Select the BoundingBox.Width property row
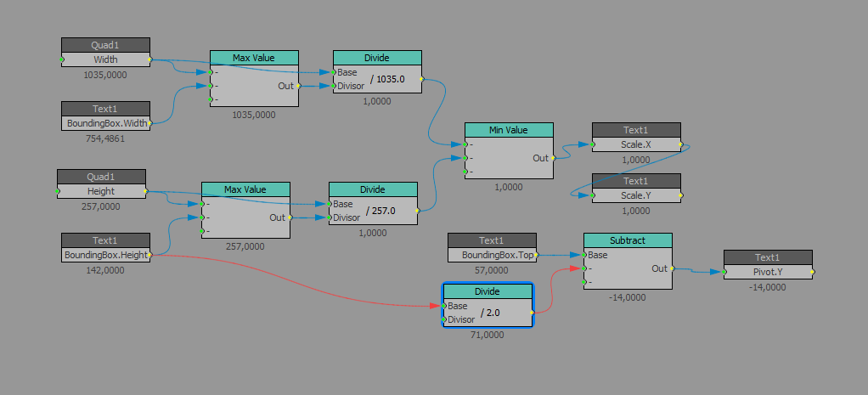The height and width of the screenshot is (395, 868). tap(105, 123)
